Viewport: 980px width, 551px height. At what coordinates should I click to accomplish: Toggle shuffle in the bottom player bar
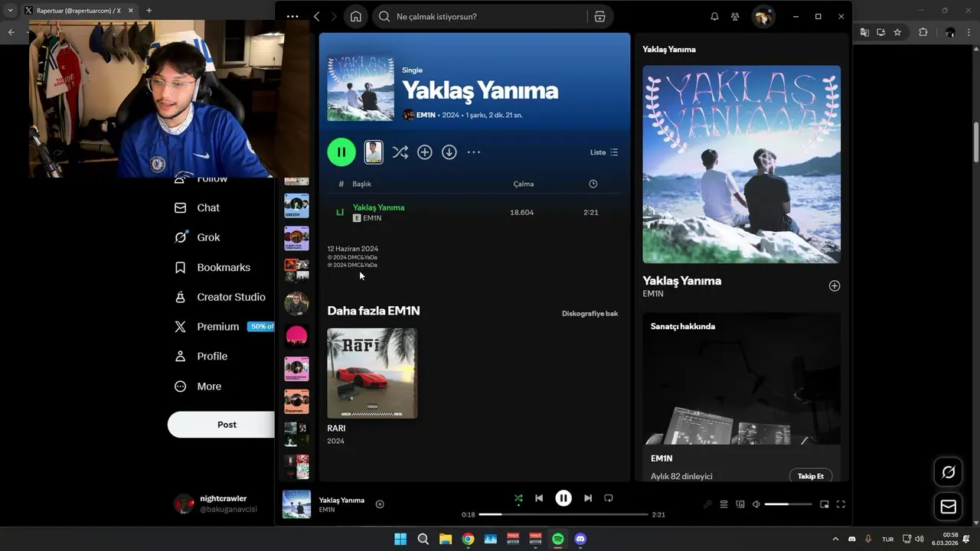[x=518, y=498]
